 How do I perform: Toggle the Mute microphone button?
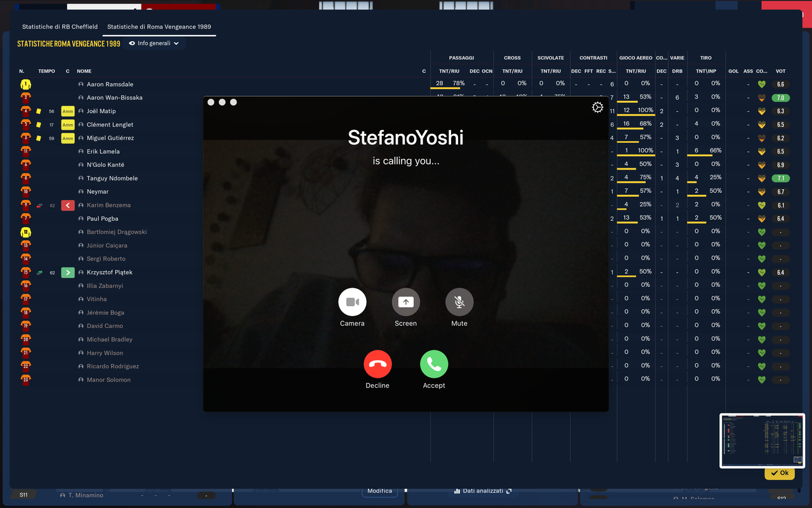pos(459,302)
